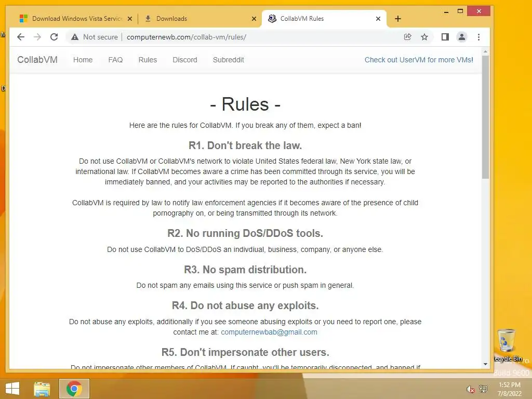Viewport: 532px width, 399px height.
Task: Switch to the Downloads tab
Action: [199, 19]
